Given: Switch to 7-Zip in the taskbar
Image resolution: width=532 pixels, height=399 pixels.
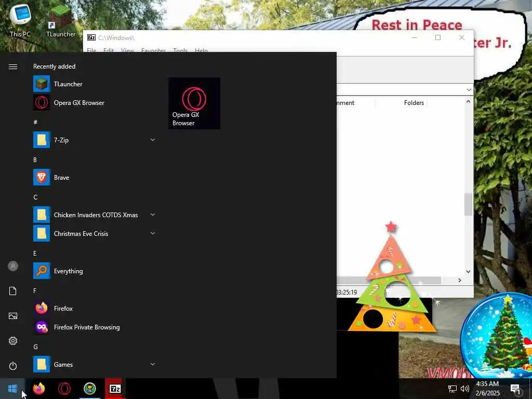Looking at the screenshot, I should click(x=115, y=389).
